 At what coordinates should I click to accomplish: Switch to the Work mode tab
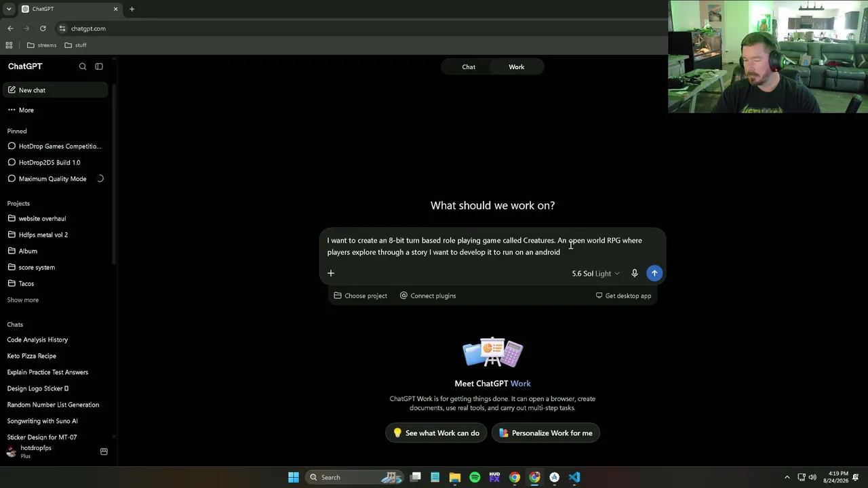tap(517, 67)
